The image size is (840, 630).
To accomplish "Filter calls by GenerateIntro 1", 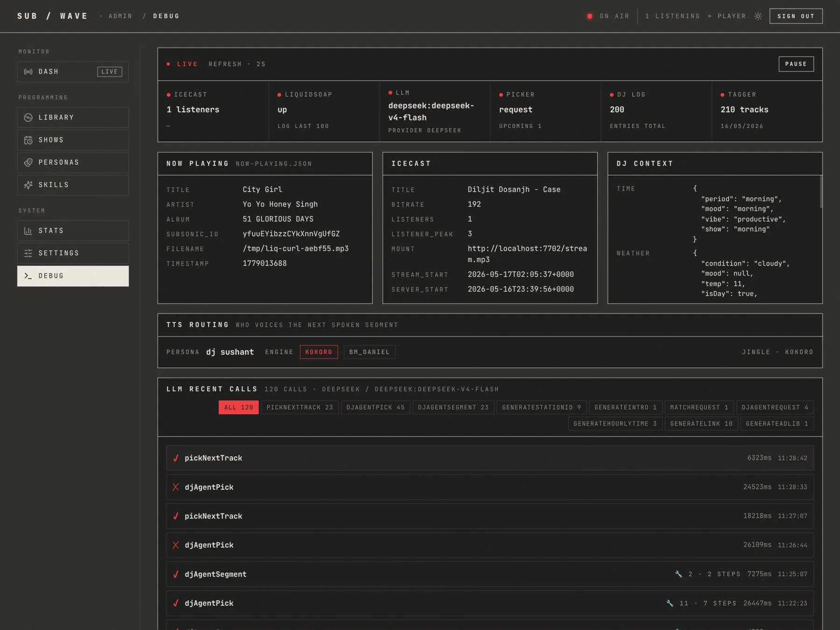I will pyautogui.click(x=626, y=407).
